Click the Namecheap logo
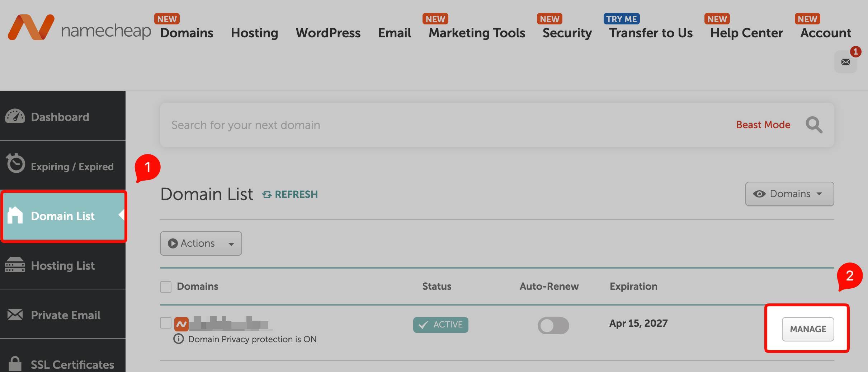Viewport: 868px width, 372px height. [x=79, y=28]
